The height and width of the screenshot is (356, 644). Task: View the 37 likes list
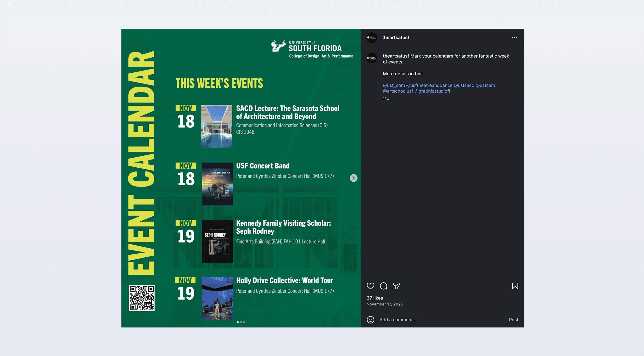pyautogui.click(x=375, y=298)
